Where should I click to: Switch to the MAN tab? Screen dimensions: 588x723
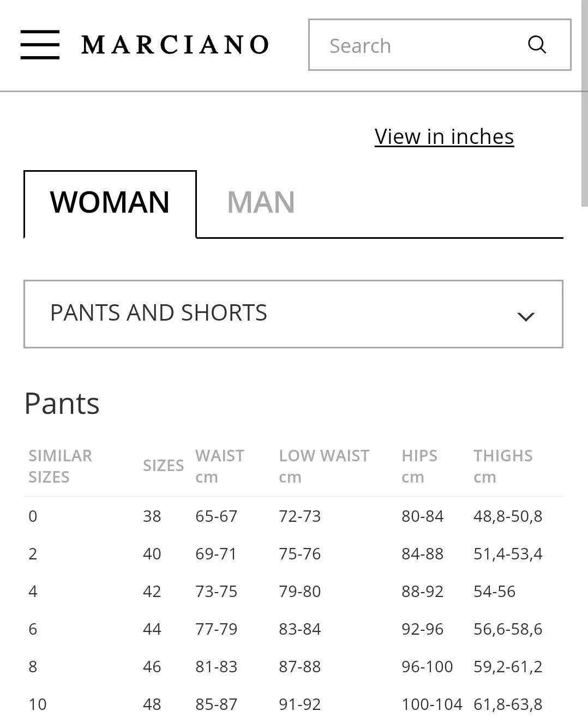261,202
